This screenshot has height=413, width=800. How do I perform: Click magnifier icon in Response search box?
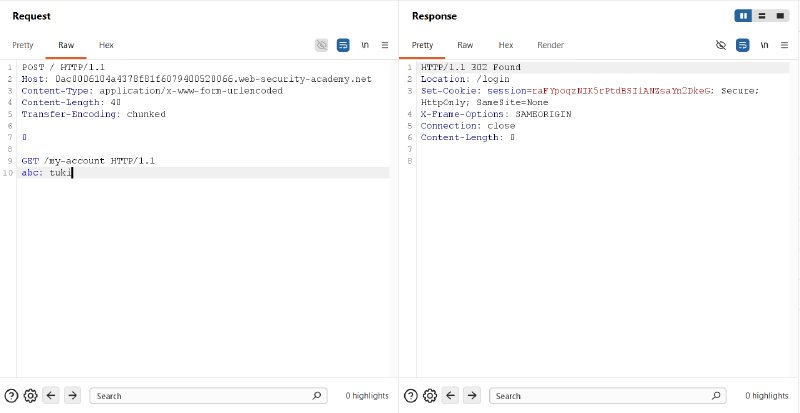click(x=716, y=395)
